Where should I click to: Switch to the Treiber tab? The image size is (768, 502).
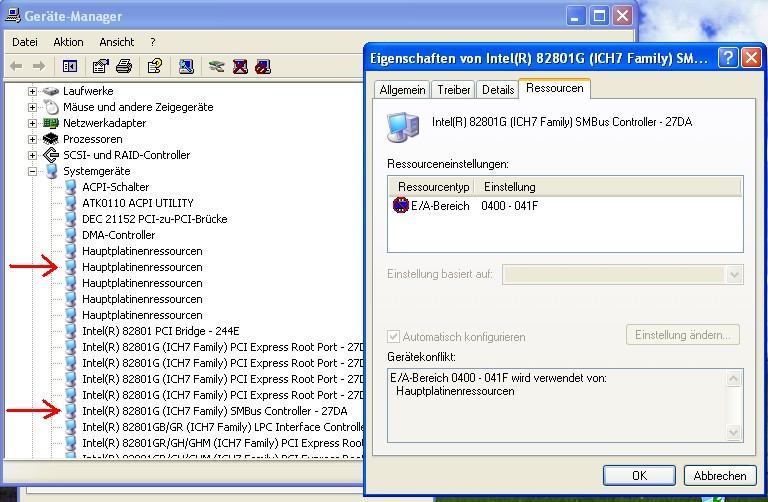pyautogui.click(x=454, y=90)
